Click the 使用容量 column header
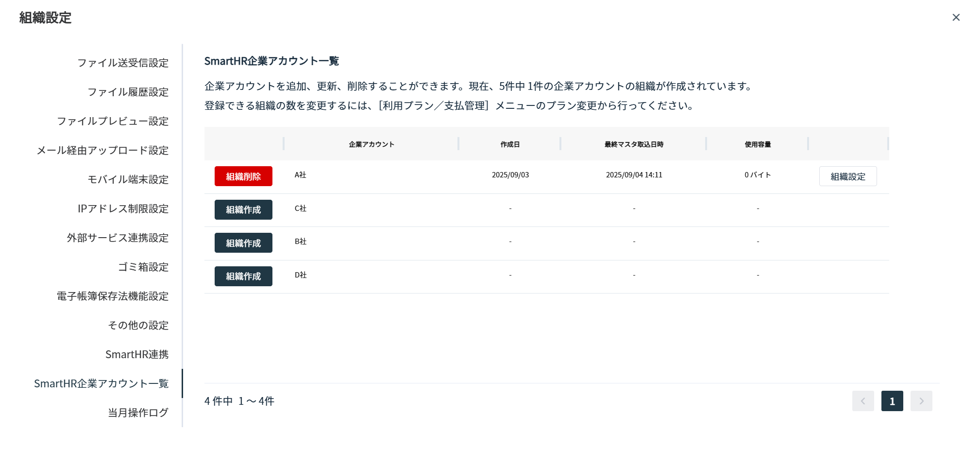980x468 pixels. coord(758,144)
